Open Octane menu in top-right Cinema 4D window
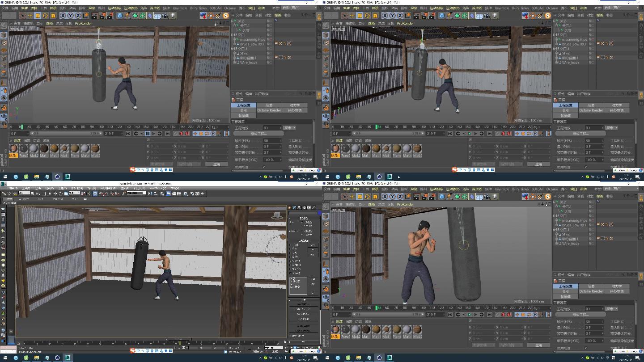Viewport: 644px width, 362px height. pos(552,8)
